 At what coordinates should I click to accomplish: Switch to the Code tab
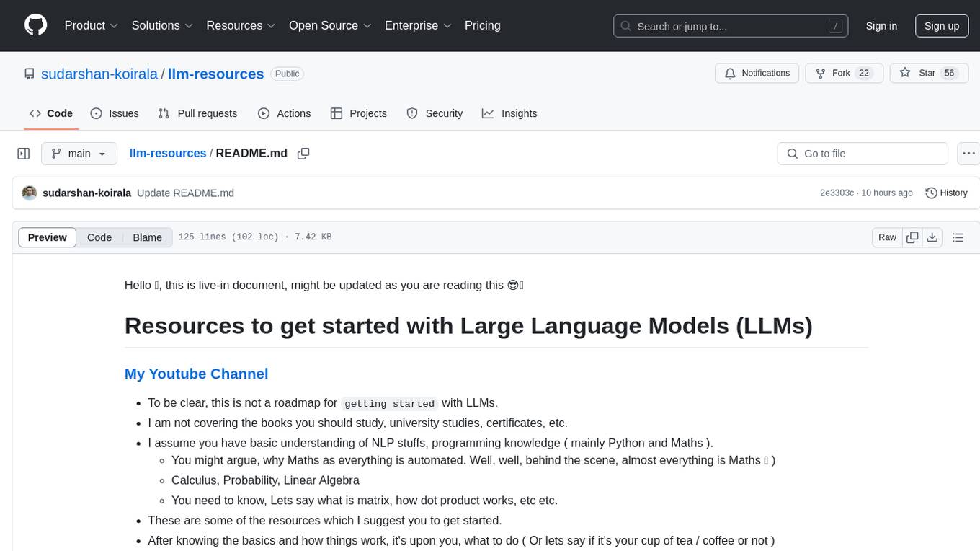(51, 113)
